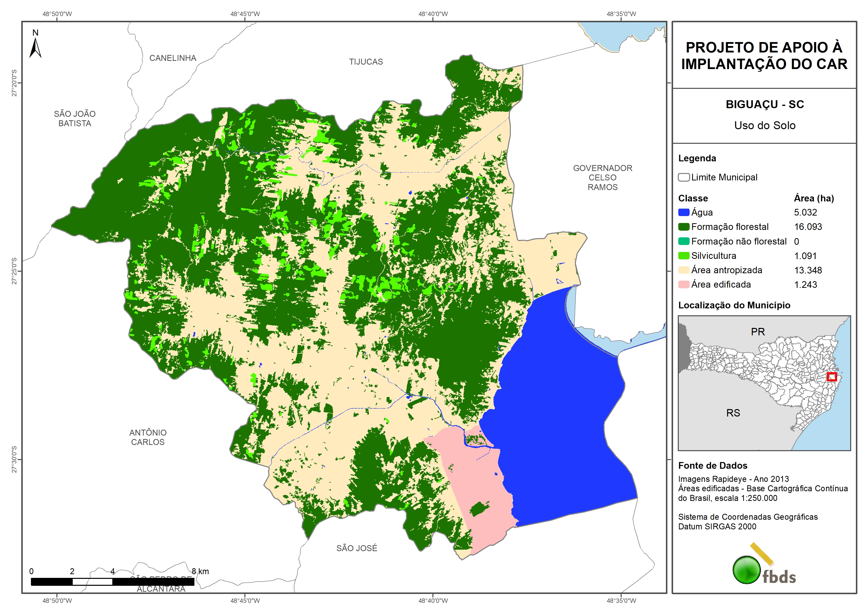Click the dark green Formação florestal swatch
Viewport: 868px width, 614px height.
pos(683,227)
